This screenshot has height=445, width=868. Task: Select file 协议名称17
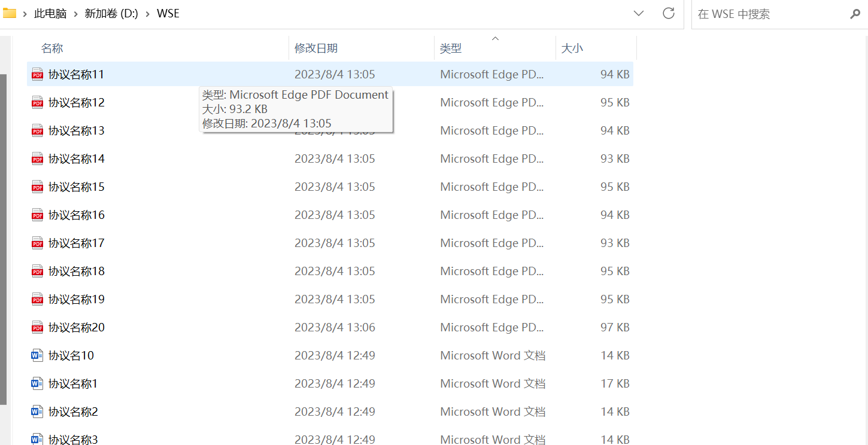(x=330, y=243)
